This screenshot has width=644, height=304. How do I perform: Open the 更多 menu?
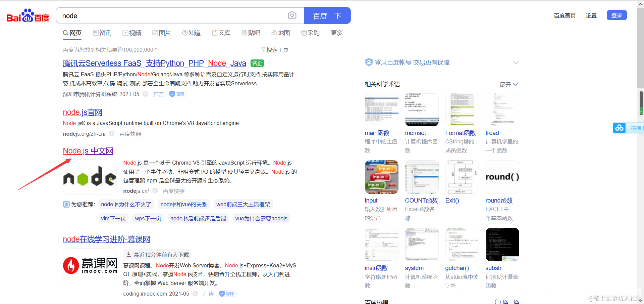point(336,33)
